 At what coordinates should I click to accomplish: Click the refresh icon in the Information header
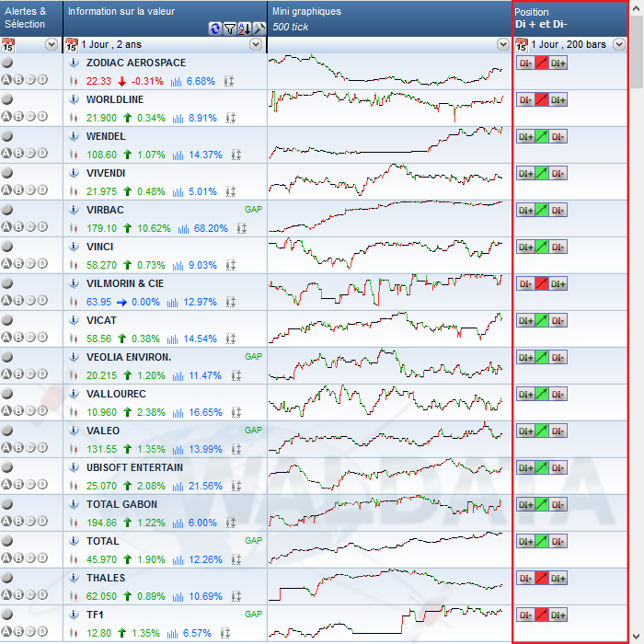(214, 29)
